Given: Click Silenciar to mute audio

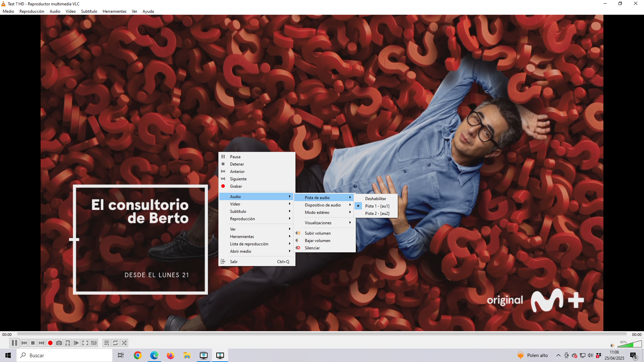Looking at the screenshot, I should tap(325, 248).
